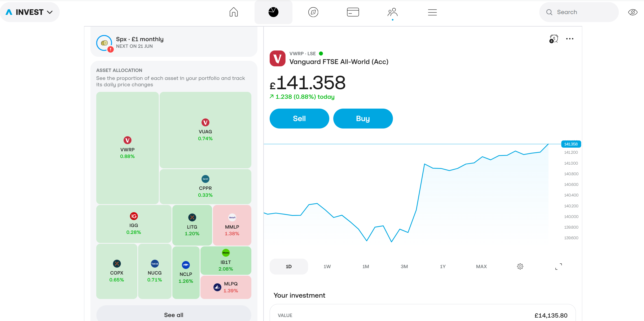Screen dimensions: 644x321
Task: Click the £14,135.80 investment value
Action: click(551, 315)
